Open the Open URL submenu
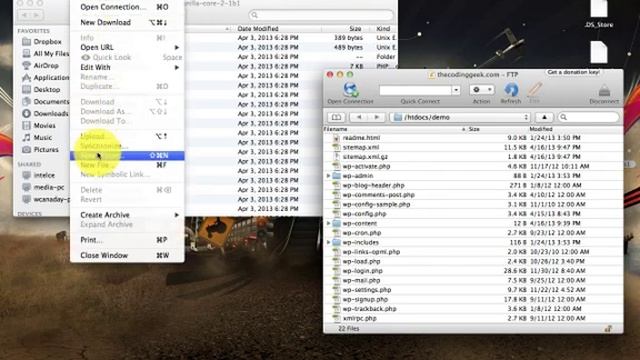This screenshot has width=640, height=360. 127,47
